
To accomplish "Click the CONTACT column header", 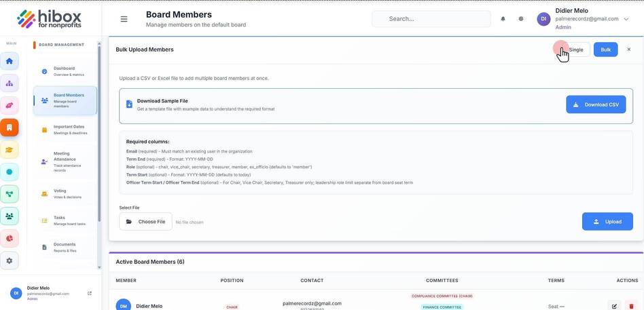I will pyautogui.click(x=312, y=280).
